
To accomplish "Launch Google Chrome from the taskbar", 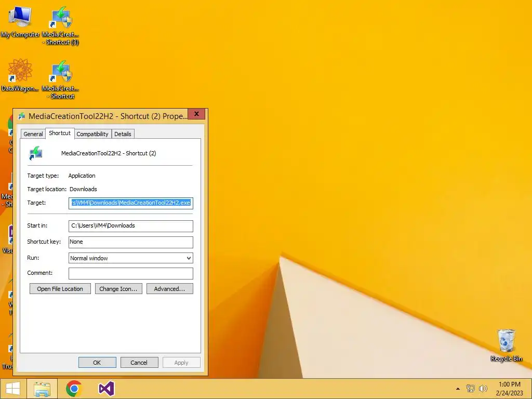I will (x=74, y=389).
